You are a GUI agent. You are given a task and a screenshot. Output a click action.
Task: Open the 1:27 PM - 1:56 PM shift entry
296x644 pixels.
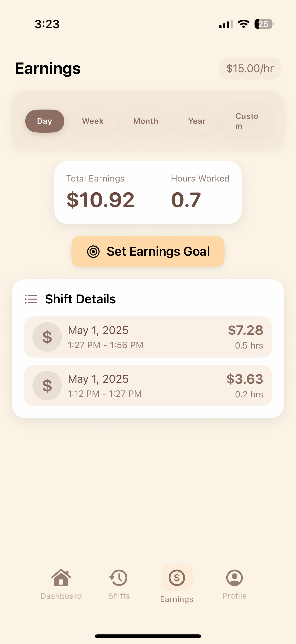[148, 337]
